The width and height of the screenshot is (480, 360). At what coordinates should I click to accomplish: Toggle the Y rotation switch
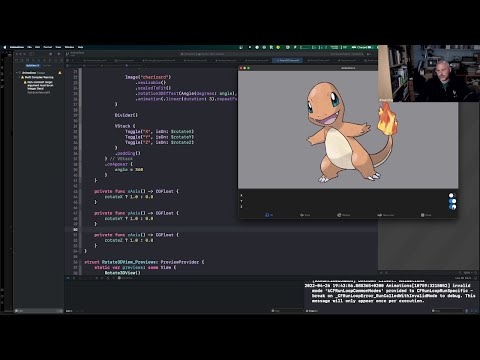[452, 201]
